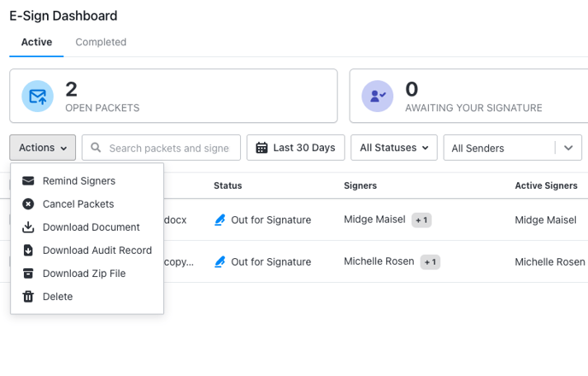Click the envelope icon beside Remind Signers
The height and width of the screenshot is (376, 588).
pos(28,181)
